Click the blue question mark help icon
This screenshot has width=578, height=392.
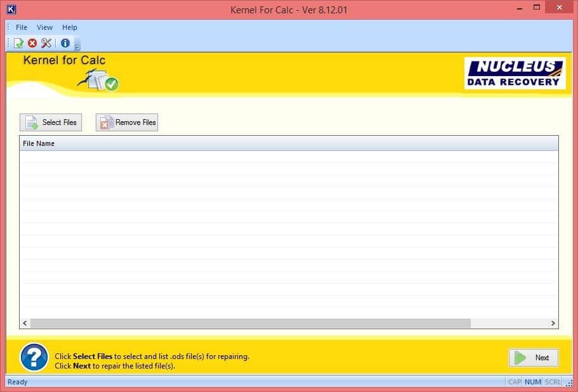click(x=34, y=357)
